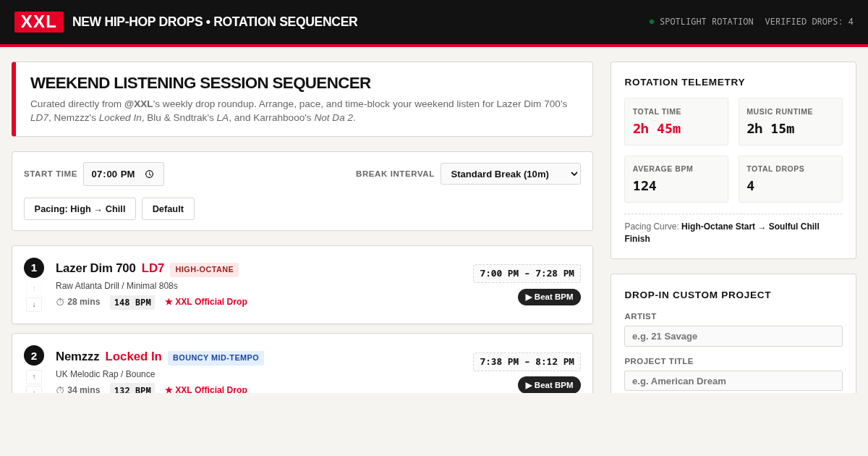Click the XXL logo in the header

click(x=39, y=22)
